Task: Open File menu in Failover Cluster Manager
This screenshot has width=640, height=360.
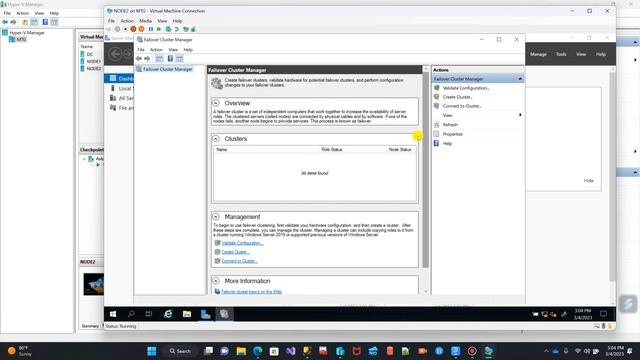Action: pos(141,50)
